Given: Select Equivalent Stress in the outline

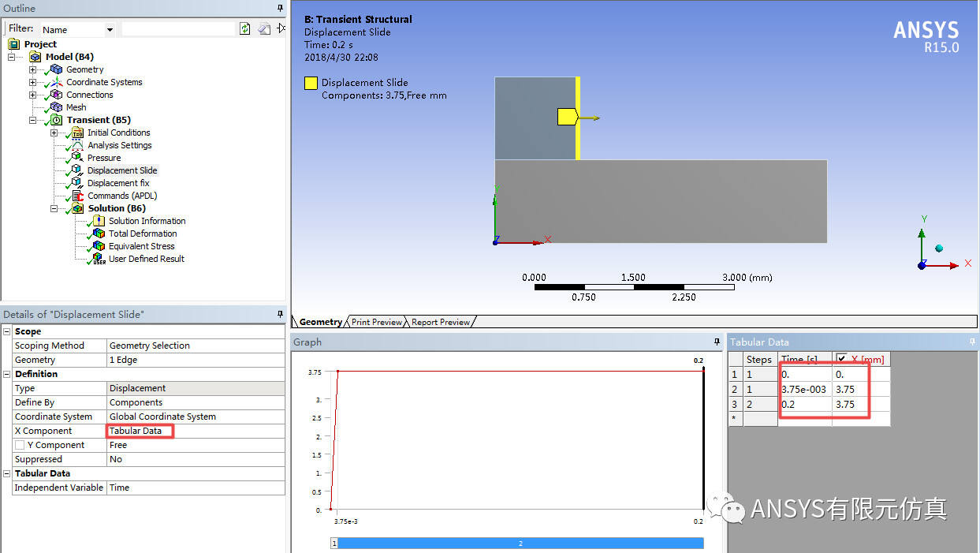Looking at the screenshot, I should 141,246.
